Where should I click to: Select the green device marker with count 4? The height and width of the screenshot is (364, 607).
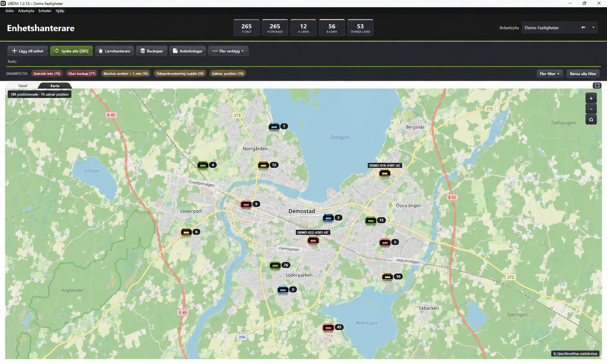coord(203,165)
